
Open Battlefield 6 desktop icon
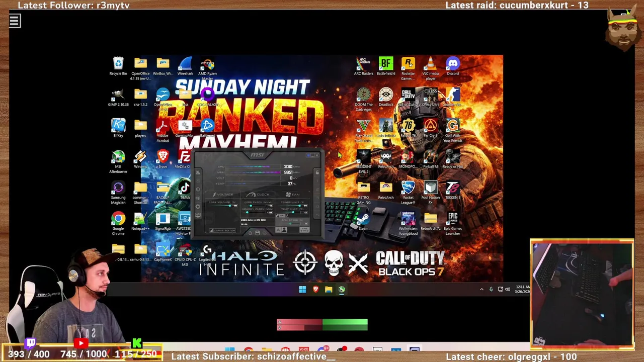[x=386, y=66]
